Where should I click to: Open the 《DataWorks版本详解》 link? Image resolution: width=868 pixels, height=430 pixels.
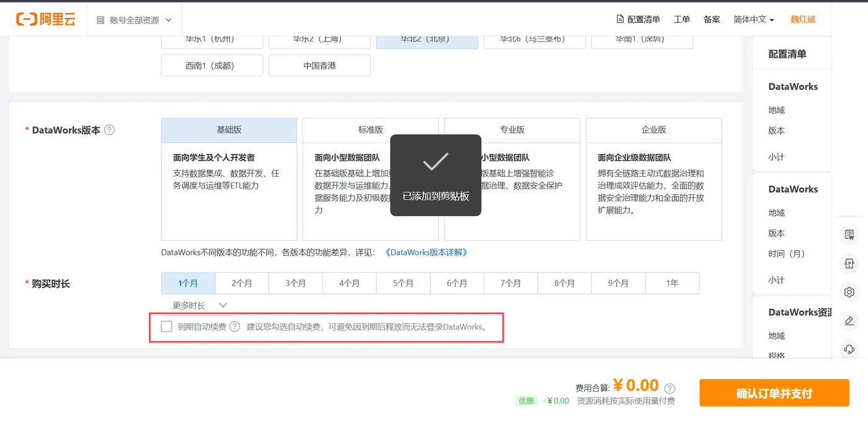click(x=426, y=253)
